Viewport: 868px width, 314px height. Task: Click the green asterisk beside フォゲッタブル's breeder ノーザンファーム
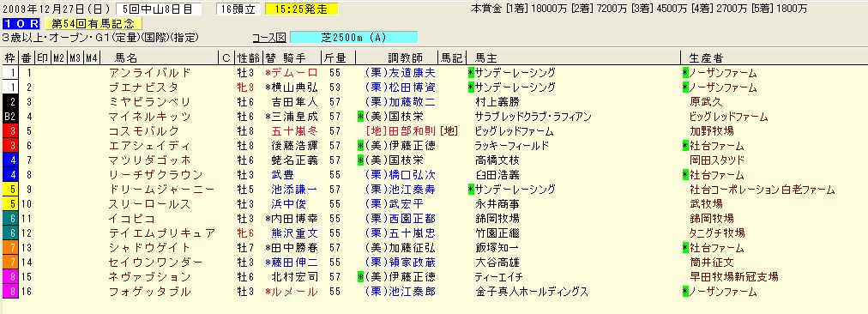pyautogui.click(x=685, y=292)
